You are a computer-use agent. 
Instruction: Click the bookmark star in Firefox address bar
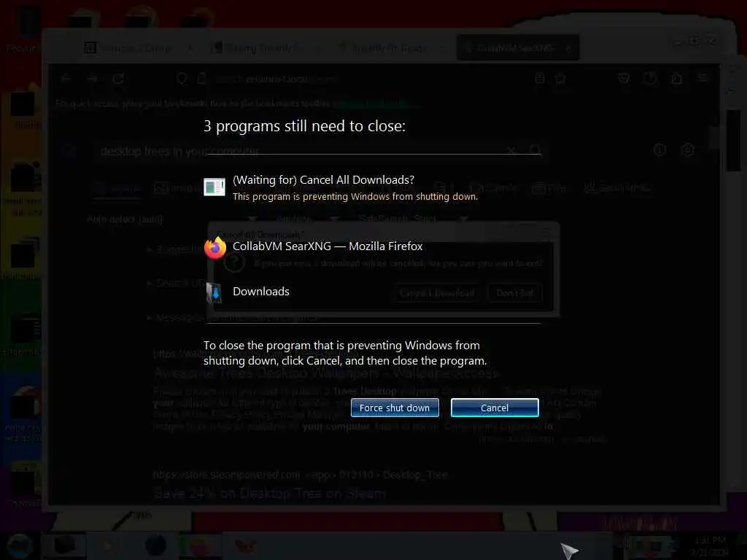pyautogui.click(x=560, y=79)
